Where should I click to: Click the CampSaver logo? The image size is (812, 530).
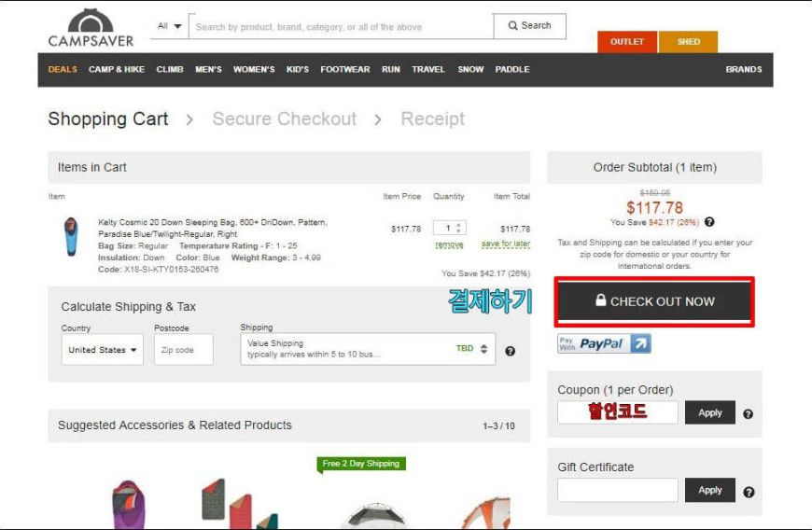point(91,28)
